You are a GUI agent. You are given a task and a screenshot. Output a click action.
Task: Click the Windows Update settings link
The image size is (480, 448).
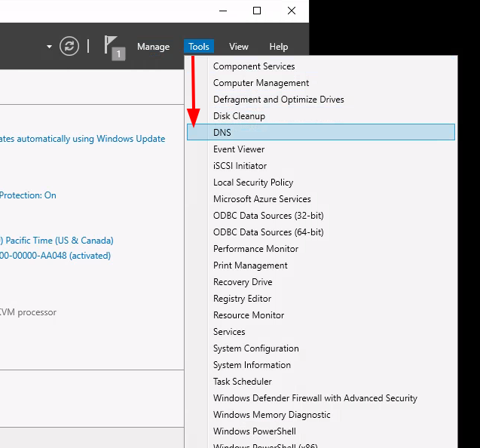(x=82, y=139)
